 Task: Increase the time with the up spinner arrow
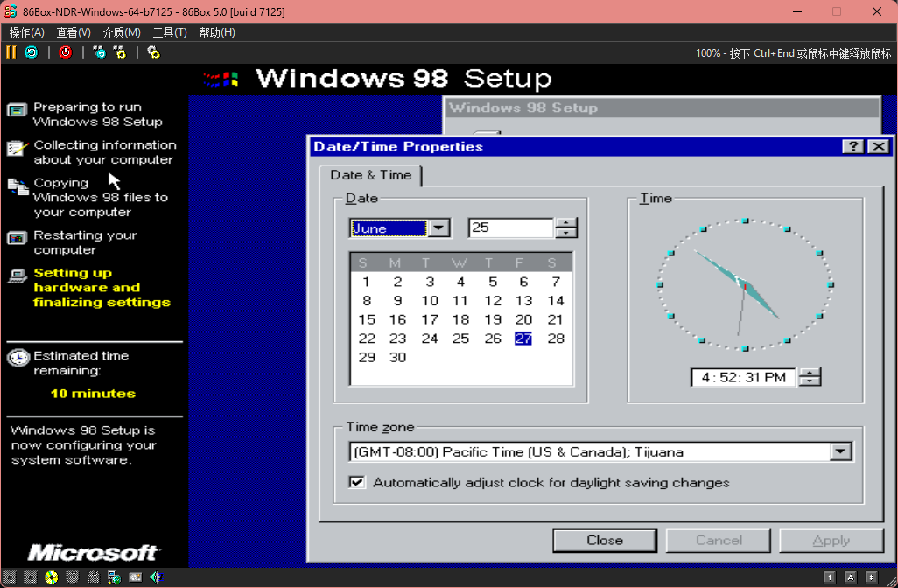[810, 373]
